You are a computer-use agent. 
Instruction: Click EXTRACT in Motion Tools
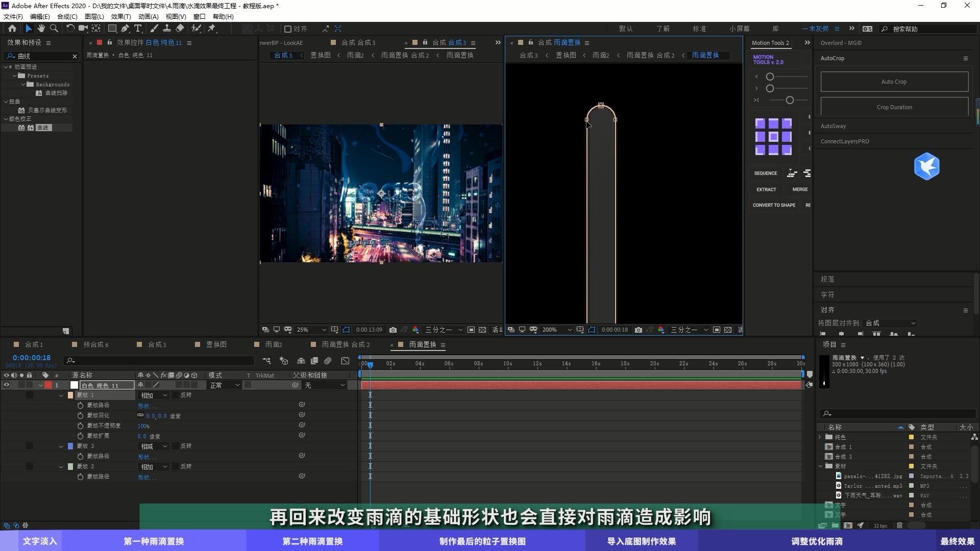pos(766,189)
